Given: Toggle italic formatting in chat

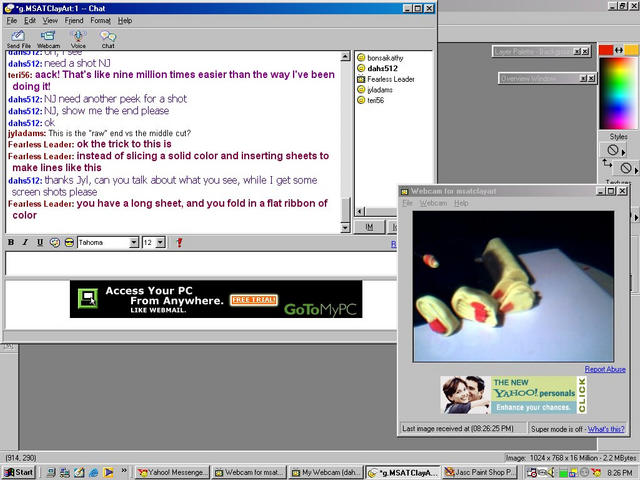Looking at the screenshot, I should (25, 242).
